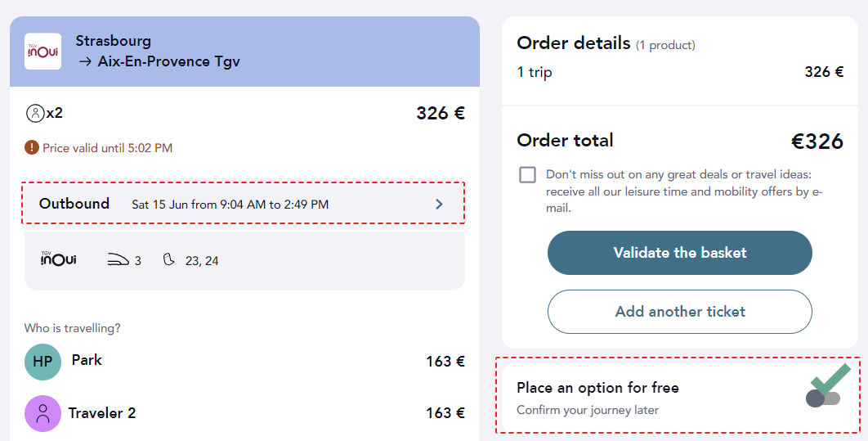Screen dimensions: 868x441
Task: Select Traveler 2 name
Action: click(x=102, y=412)
